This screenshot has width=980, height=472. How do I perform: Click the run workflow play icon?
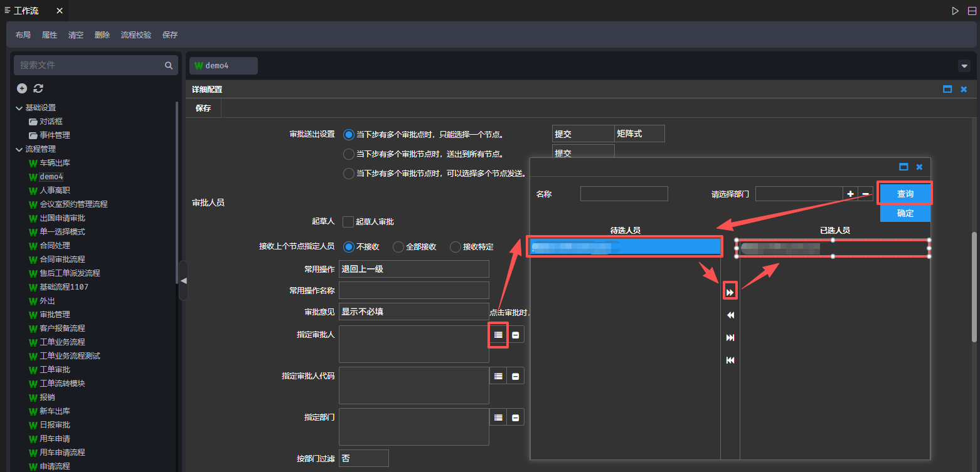pyautogui.click(x=955, y=11)
